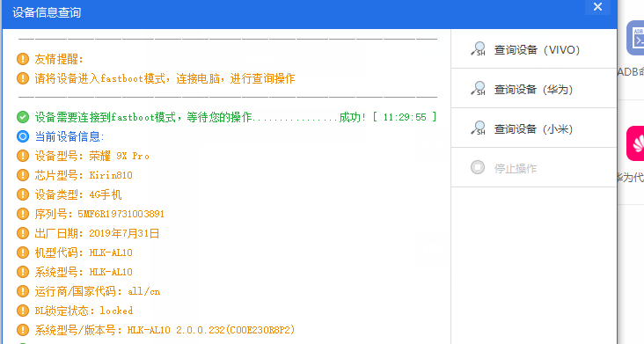Click the 当前设备信息: heading text
The image size is (644, 344).
[x=70, y=136]
